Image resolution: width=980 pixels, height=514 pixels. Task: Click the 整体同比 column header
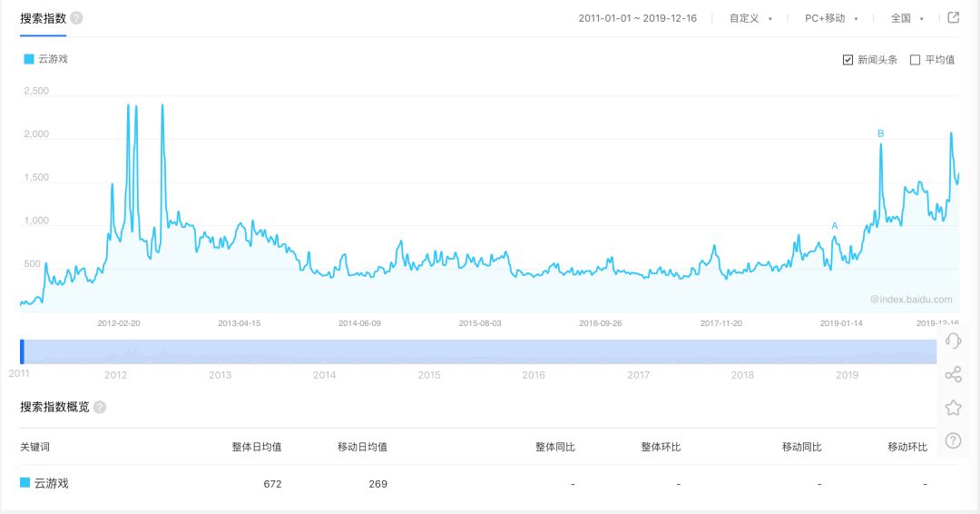pos(555,447)
